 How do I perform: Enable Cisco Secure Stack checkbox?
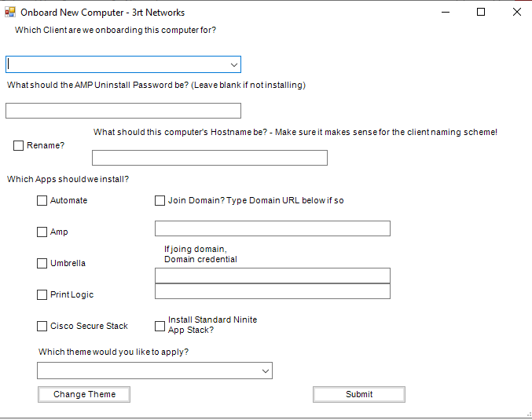coord(42,327)
